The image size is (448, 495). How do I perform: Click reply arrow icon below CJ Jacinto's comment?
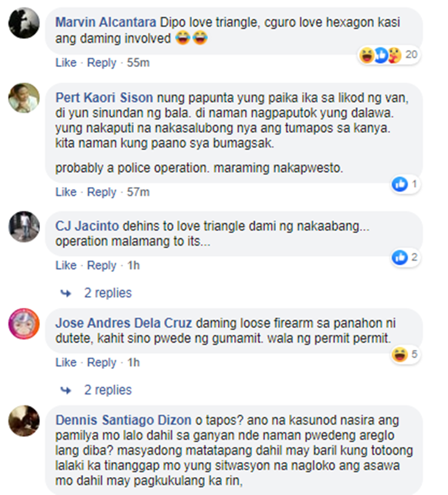66,294
